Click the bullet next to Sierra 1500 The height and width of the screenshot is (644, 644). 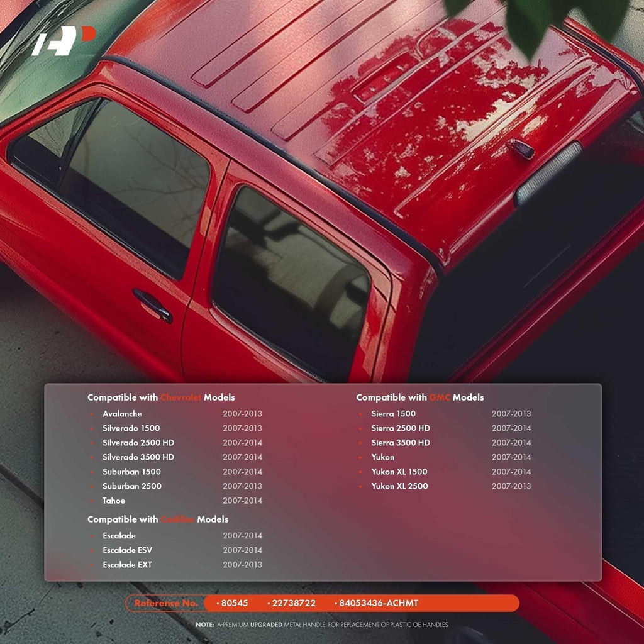click(x=360, y=414)
